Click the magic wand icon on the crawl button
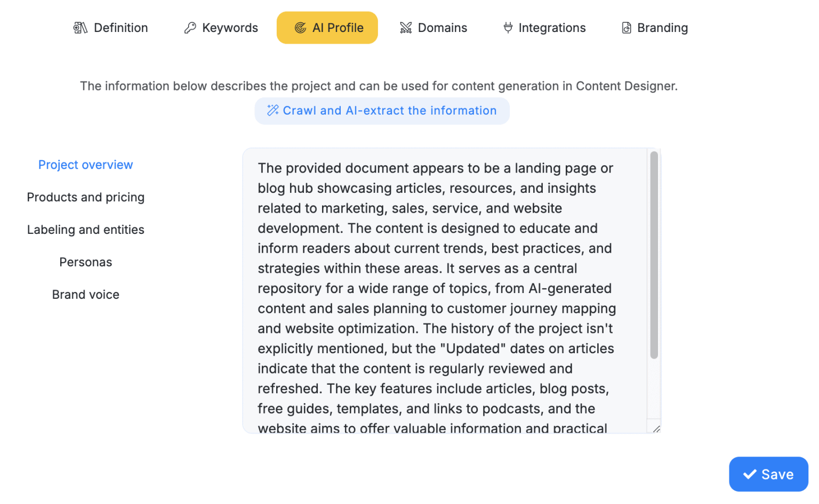 (x=273, y=110)
